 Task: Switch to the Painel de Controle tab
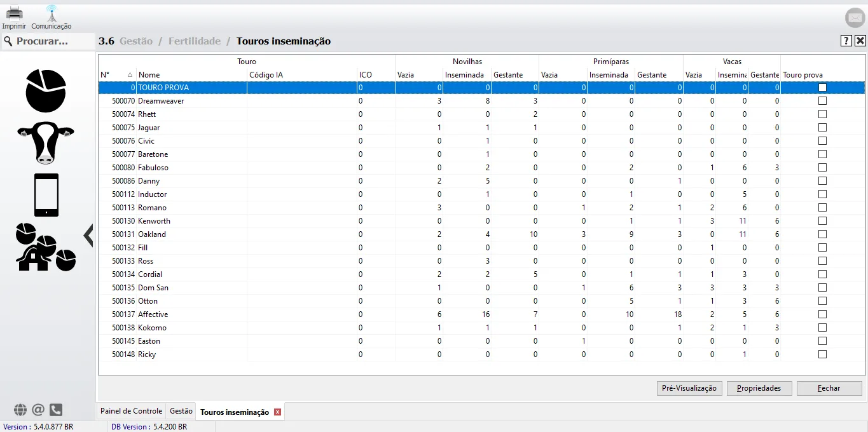(131, 412)
